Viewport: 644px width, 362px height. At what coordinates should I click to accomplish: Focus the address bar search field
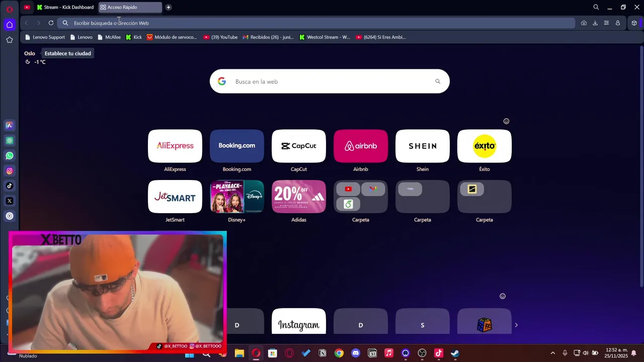point(316,23)
